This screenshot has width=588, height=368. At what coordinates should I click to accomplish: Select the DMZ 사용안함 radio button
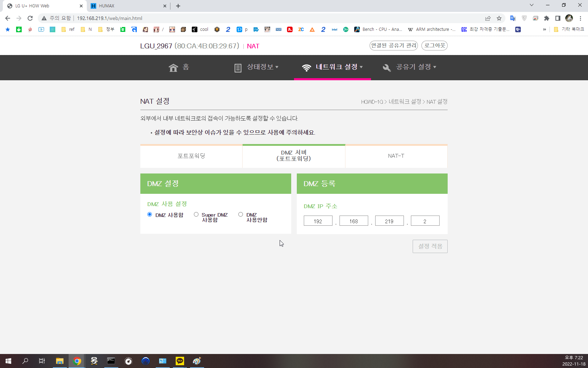[x=240, y=214]
